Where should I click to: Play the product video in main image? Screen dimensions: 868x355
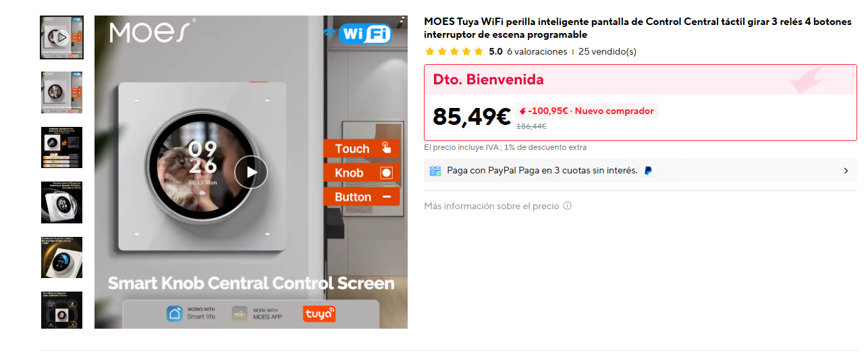[x=251, y=172]
